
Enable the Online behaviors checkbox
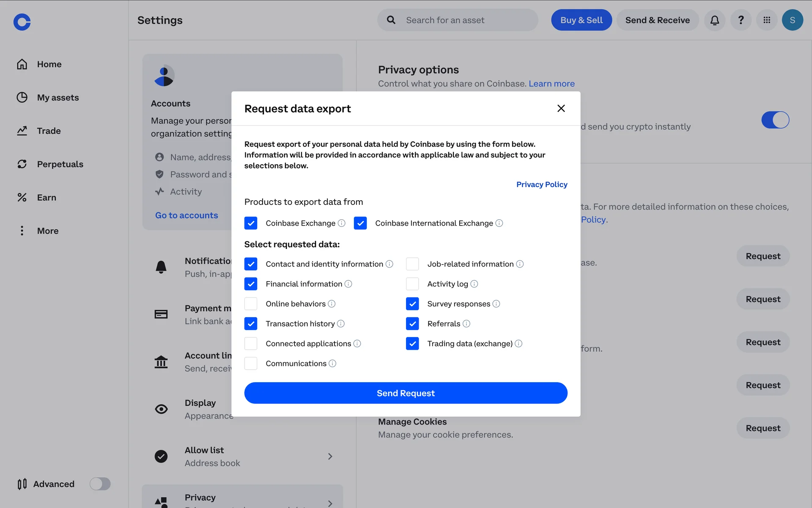pyautogui.click(x=251, y=304)
